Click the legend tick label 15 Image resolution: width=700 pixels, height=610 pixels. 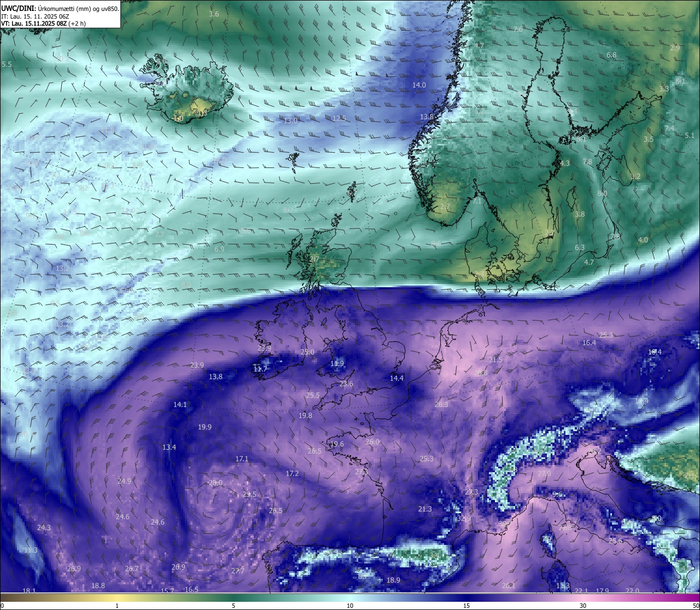click(466, 606)
